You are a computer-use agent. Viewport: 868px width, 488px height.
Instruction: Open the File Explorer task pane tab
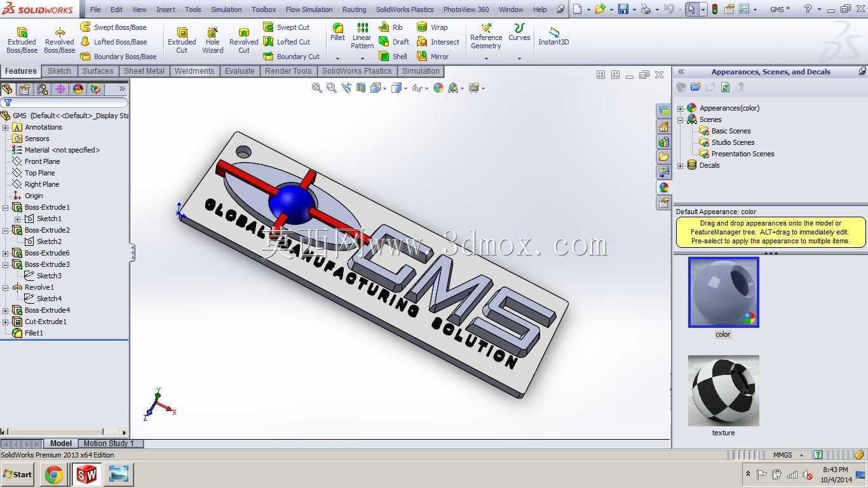point(663,157)
